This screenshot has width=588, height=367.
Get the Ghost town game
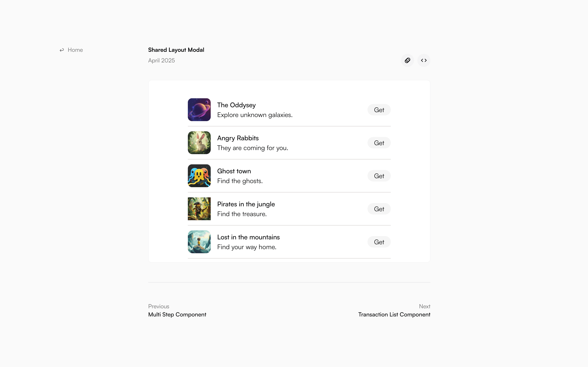point(379,176)
